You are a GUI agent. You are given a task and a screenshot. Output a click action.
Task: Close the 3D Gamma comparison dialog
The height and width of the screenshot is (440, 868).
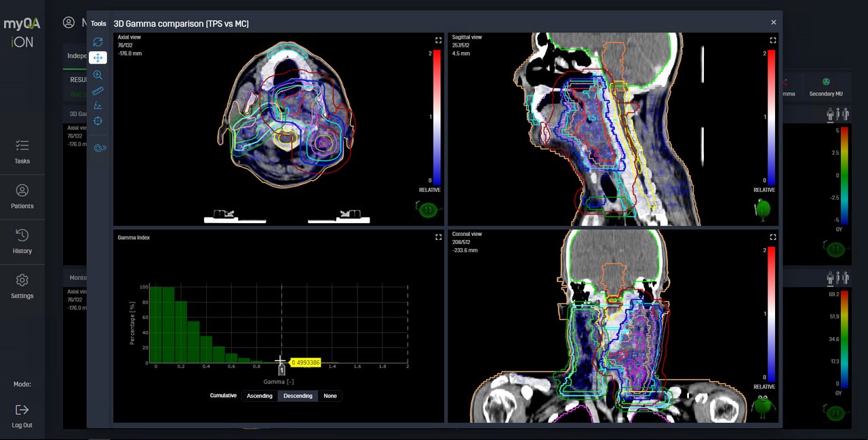(x=774, y=22)
